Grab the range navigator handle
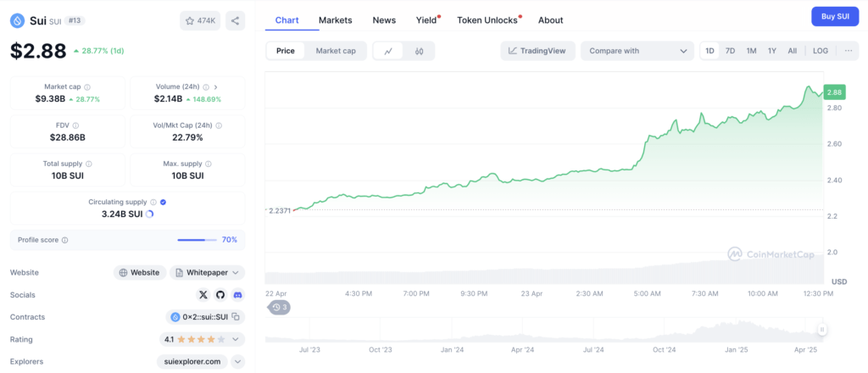Image resolution: width=868 pixels, height=373 pixels. click(822, 330)
